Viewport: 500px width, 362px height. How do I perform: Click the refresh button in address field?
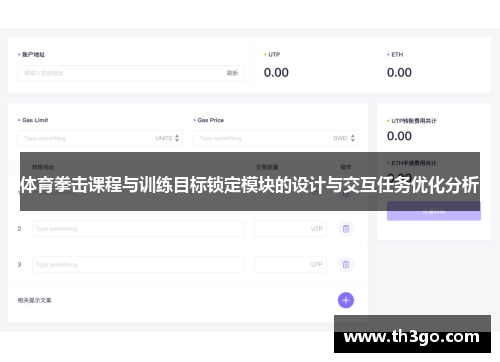click(232, 73)
